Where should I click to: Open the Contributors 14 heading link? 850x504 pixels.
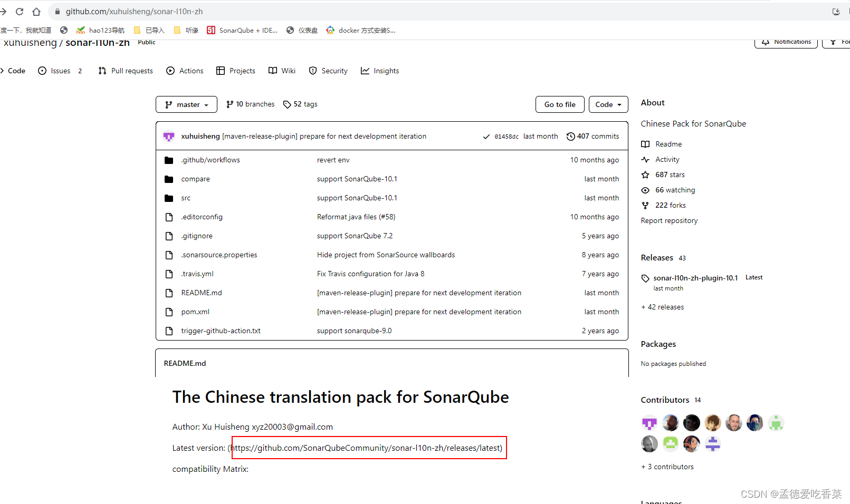[671, 400]
